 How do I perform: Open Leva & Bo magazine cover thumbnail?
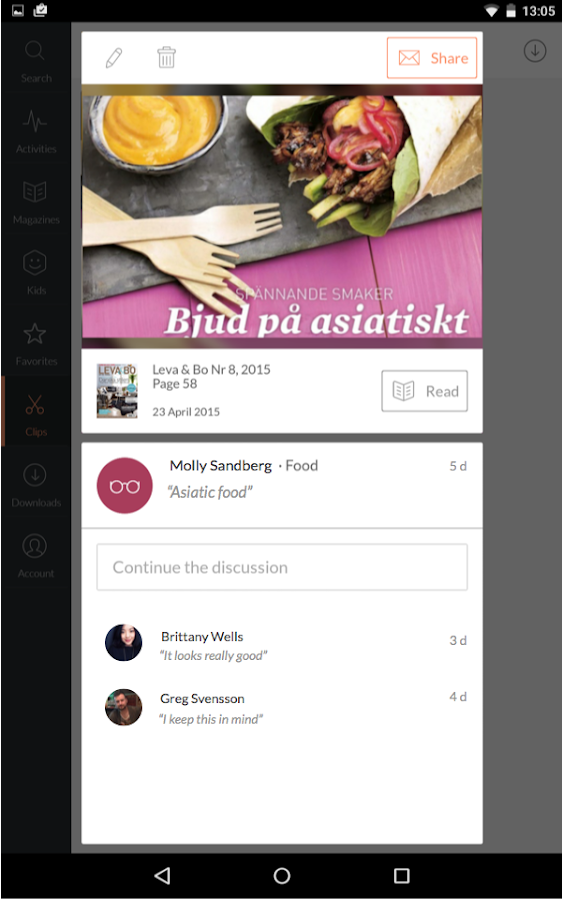tap(117, 390)
